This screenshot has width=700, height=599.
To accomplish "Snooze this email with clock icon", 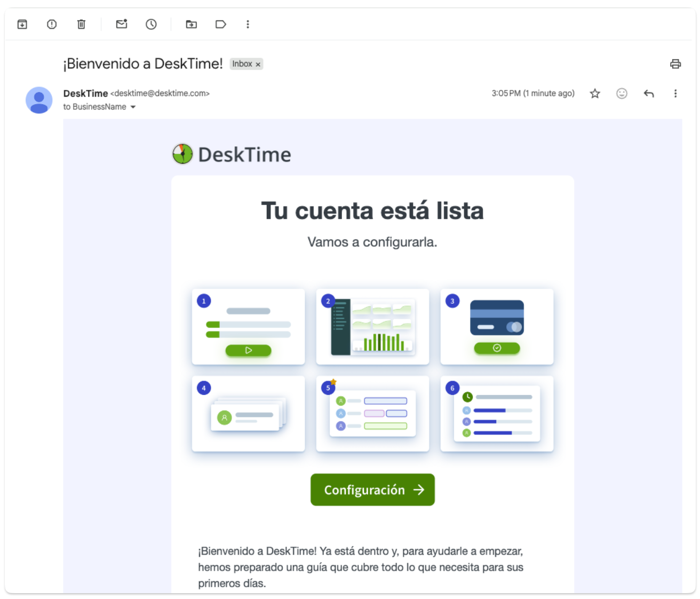I will coord(151,24).
